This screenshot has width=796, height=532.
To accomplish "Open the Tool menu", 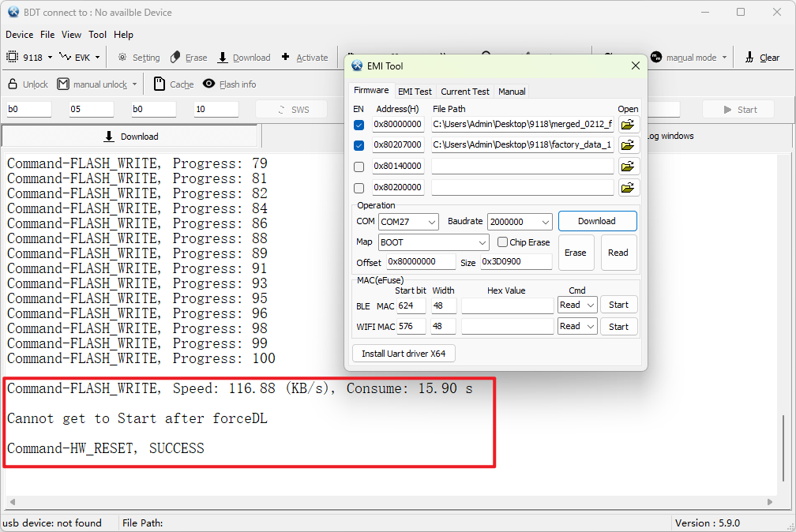I will point(97,35).
